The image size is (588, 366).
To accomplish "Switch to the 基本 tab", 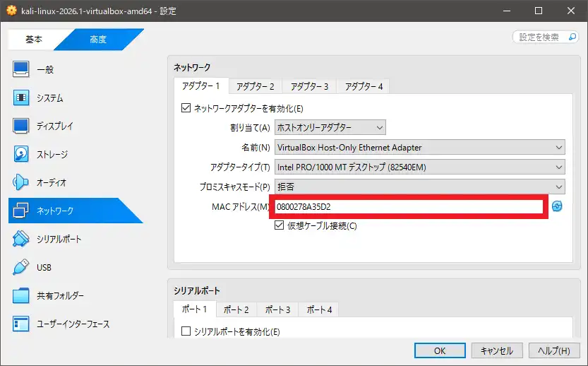I will [34, 39].
